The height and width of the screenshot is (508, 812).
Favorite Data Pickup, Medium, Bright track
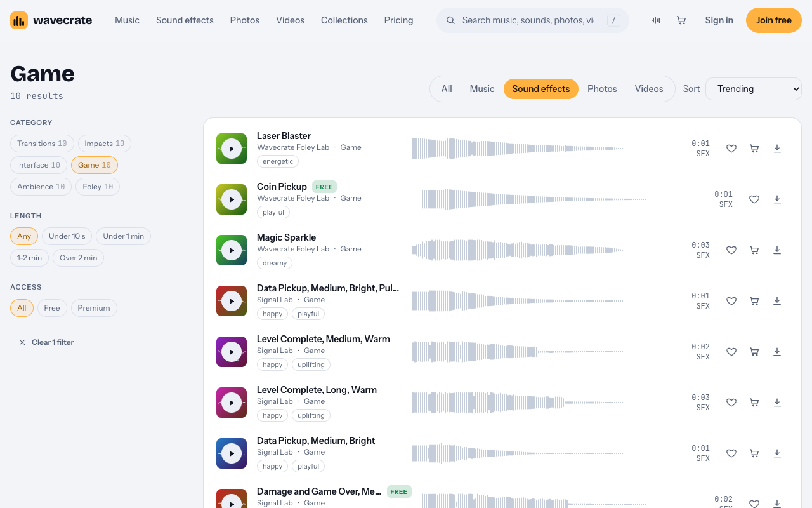pyautogui.click(x=731, y=453)
